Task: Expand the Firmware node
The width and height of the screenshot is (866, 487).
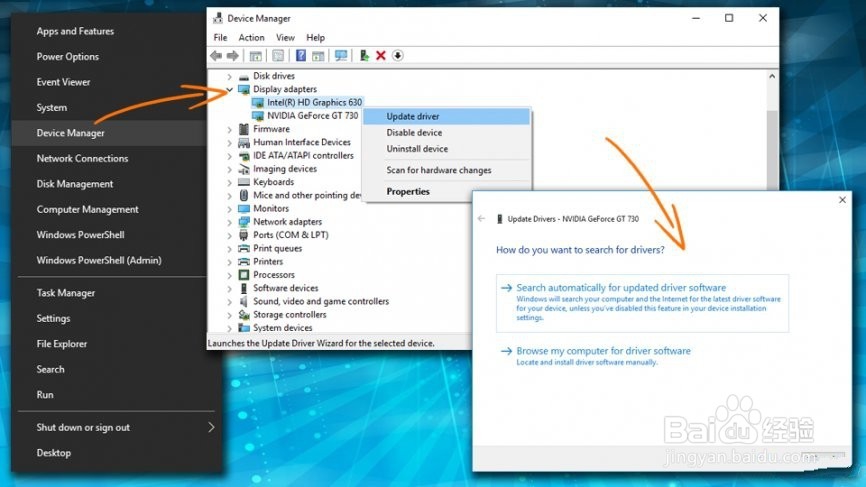Action: (229, 129)
